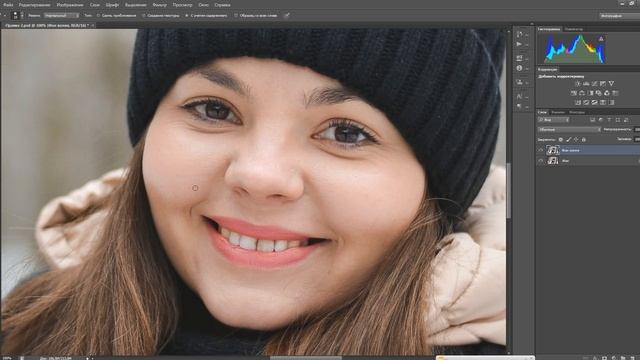Open the Info panel icon with letter i
The image size is (640, 360).
[519, 68]
